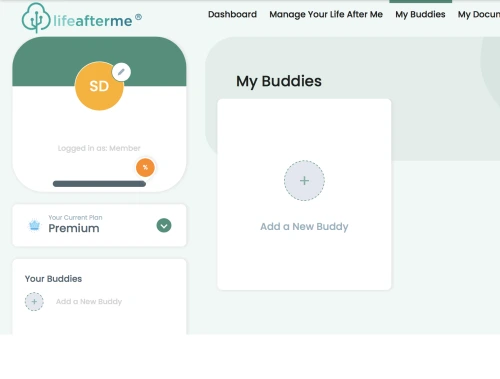Viewport: 500px width, 379px height.
Task: Click the orange percent badge
Action: click(x=145, y=167)
